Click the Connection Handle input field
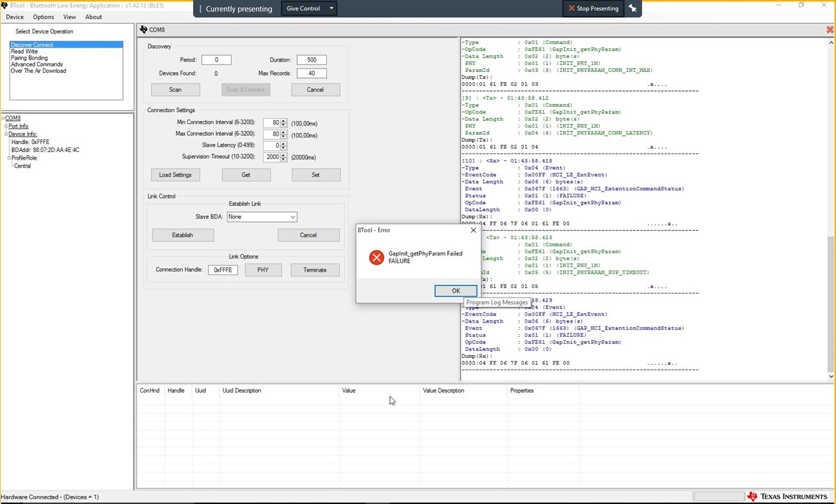Screen dimensions: 836x504 223,270
